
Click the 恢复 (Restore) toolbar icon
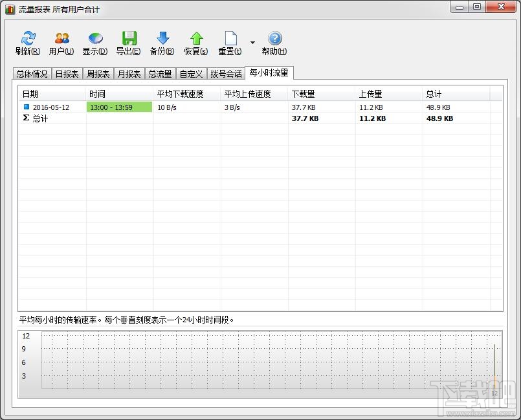pos(195,43)
